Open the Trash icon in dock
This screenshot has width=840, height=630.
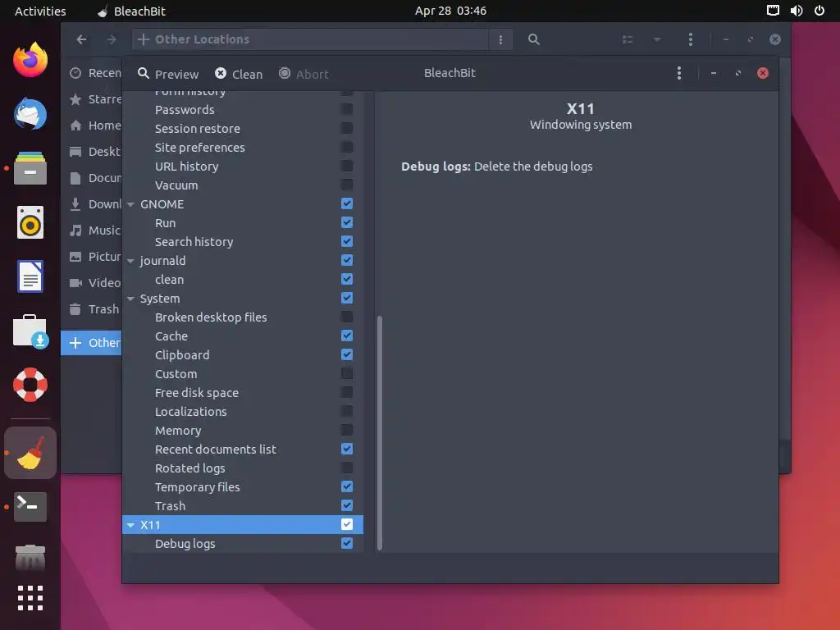click(30, 557)
